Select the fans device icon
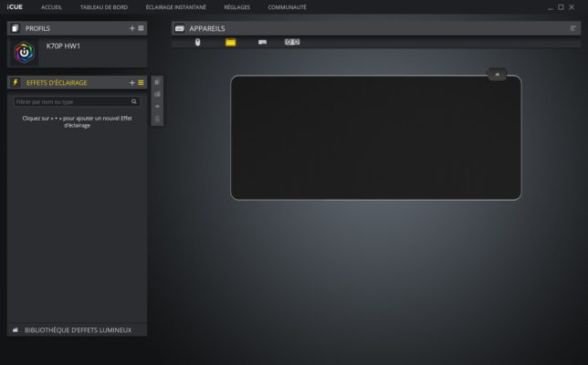The height and width of the screenshot is (365, 588). click(x=292, y=42)
